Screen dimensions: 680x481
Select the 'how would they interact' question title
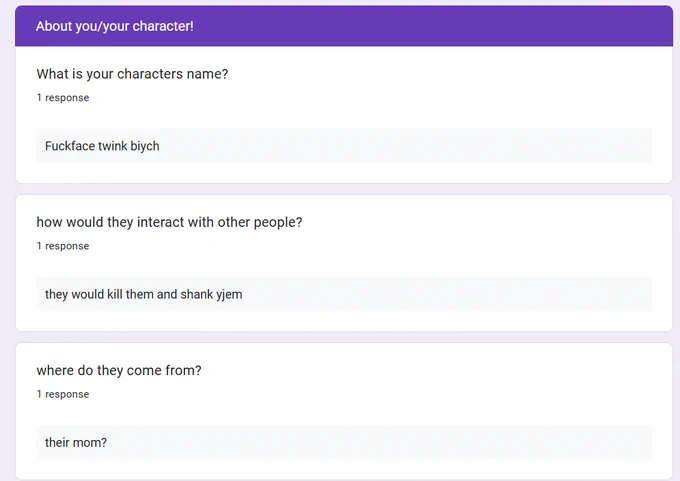pos(169,222)
